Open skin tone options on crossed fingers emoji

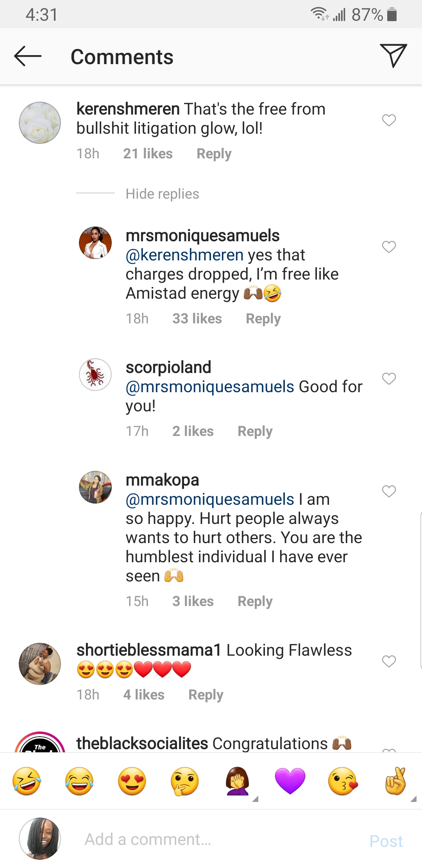point(413,799)
